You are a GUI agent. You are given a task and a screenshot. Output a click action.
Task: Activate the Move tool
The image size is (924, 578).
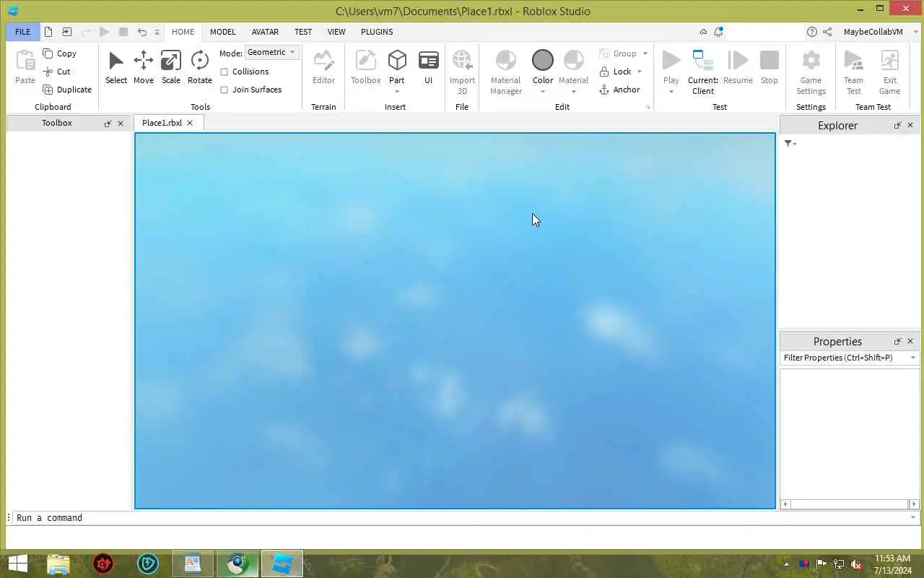(x=144, y=61)
